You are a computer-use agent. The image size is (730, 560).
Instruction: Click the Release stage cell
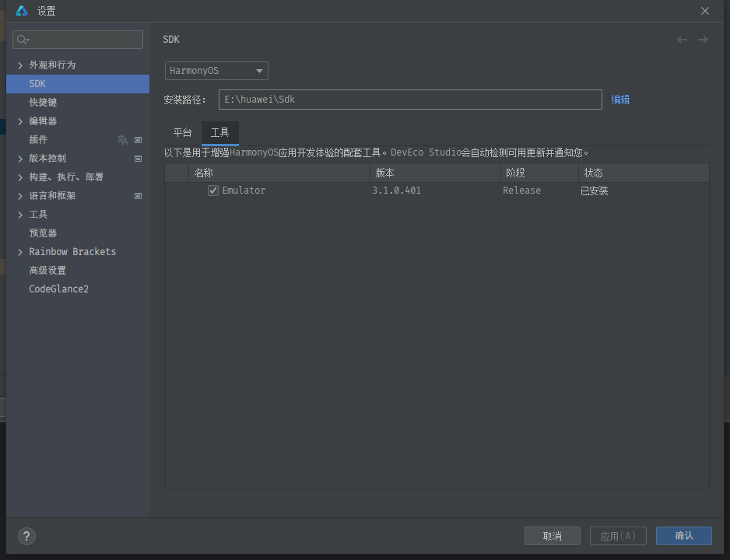click(x=521, y=191)
